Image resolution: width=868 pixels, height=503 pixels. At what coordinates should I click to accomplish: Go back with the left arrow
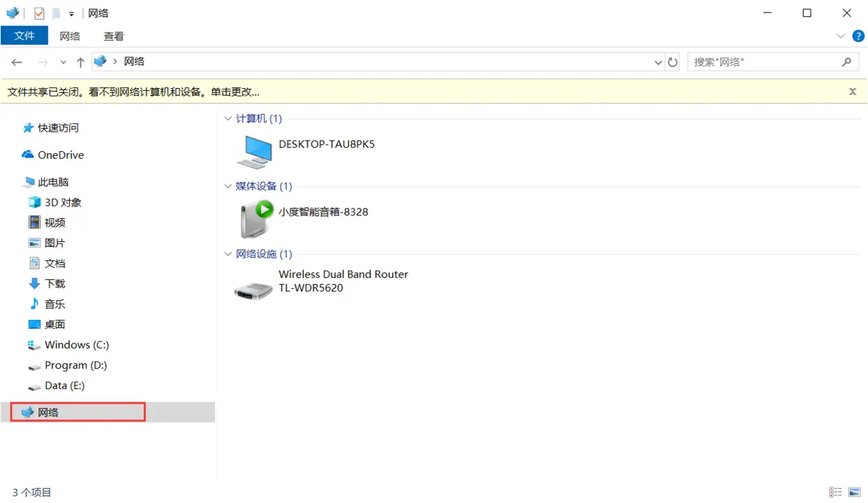pos(17,62)
